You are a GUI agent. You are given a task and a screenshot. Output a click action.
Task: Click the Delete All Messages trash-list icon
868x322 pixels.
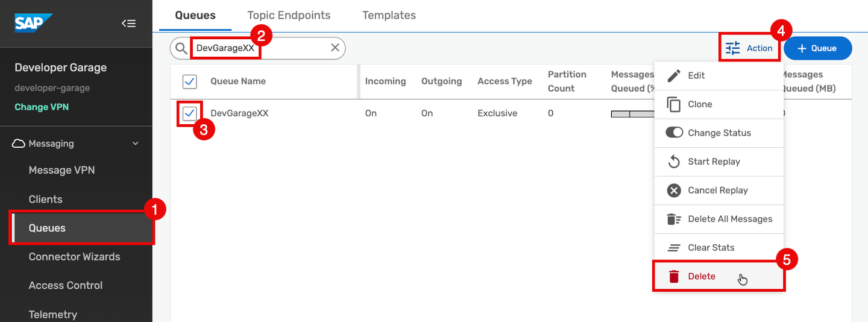tap(674, 219)
